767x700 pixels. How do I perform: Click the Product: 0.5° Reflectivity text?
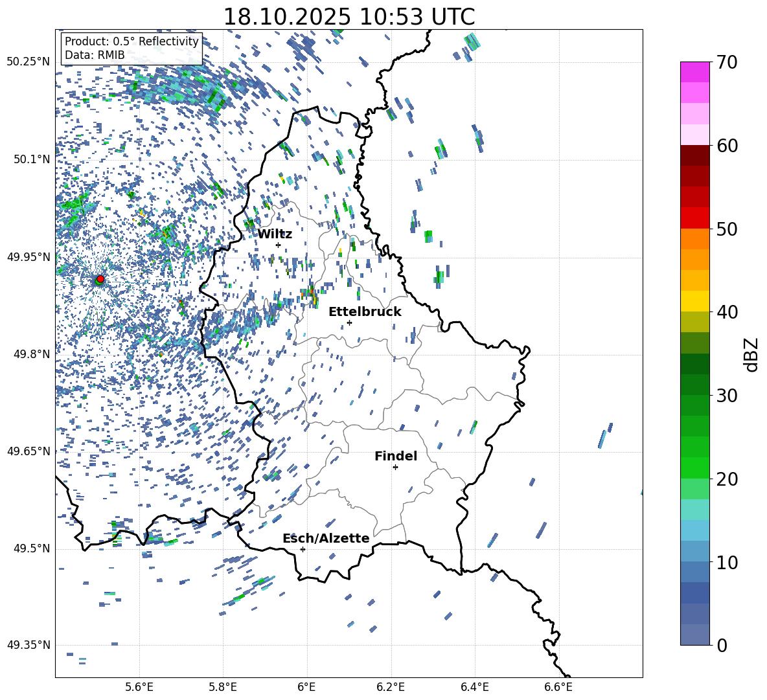(132, 41)
